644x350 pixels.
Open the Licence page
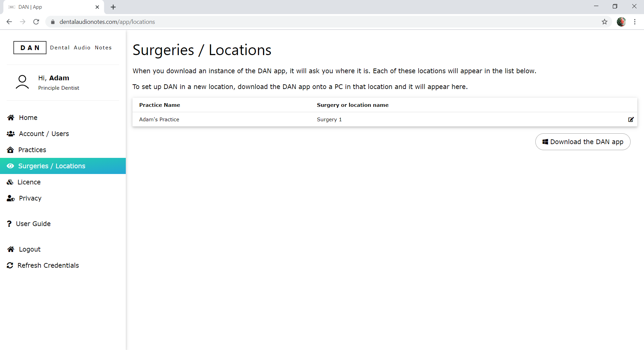tap(29, 182)
